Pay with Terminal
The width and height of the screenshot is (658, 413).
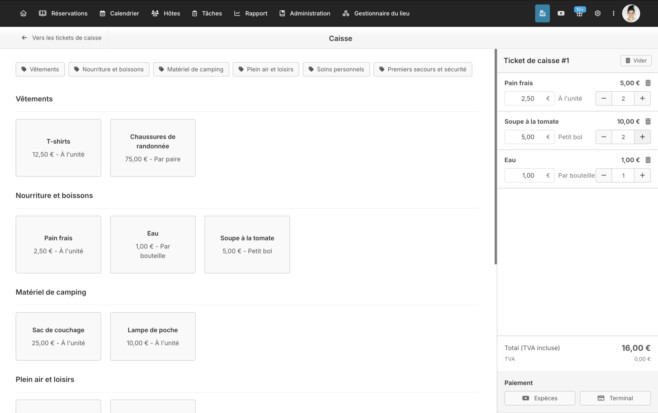(x=615, y=398)
